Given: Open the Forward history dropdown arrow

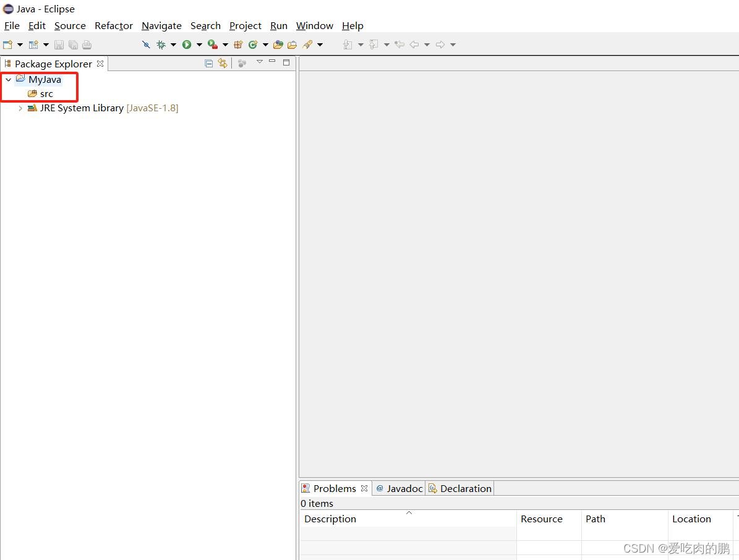Looking at the screenshot, I should click(453, 45).
